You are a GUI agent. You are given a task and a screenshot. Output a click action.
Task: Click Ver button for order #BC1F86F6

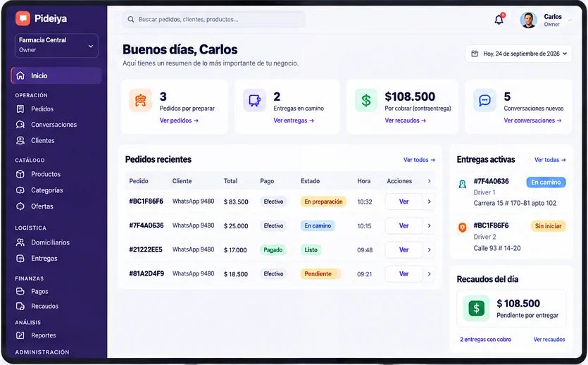point(404,202)
